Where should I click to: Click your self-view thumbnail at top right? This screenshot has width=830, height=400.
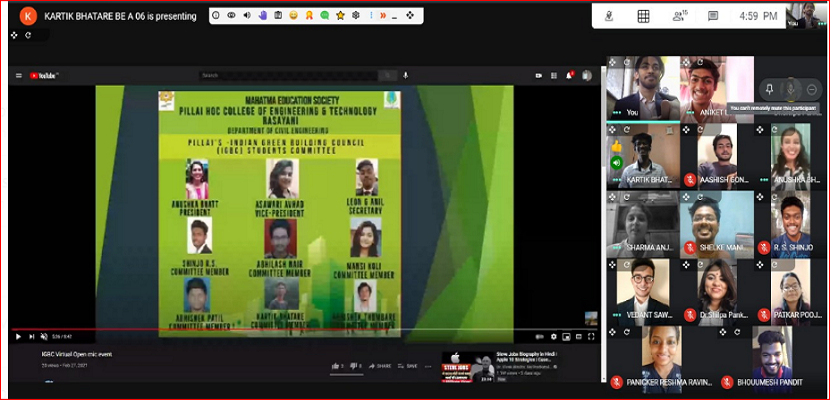(808, 15)
